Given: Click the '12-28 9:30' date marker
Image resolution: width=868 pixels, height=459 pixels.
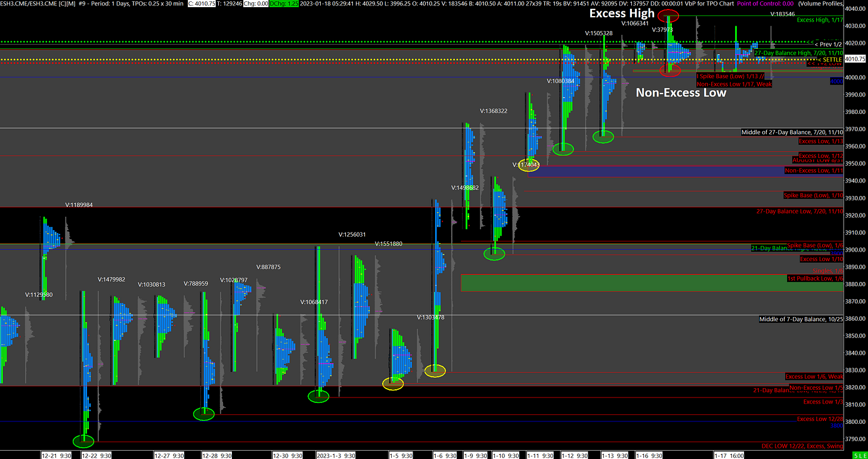Looking at the screenshot, I should coord(218,455).
